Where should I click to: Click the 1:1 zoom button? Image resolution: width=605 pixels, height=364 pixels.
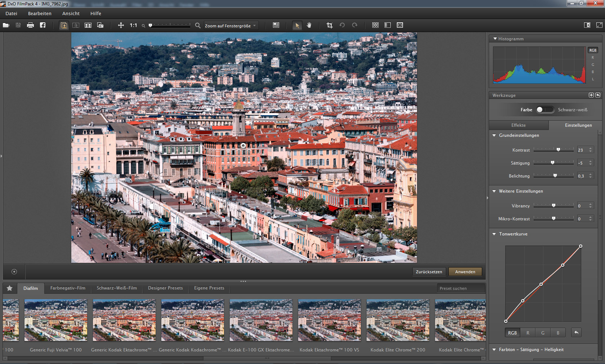[133, 25]
